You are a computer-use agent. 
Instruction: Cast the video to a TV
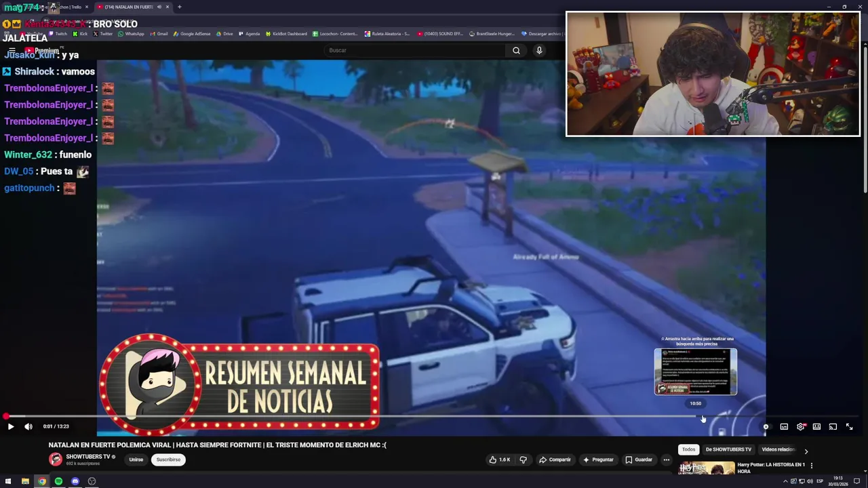[x=833, y=426]
